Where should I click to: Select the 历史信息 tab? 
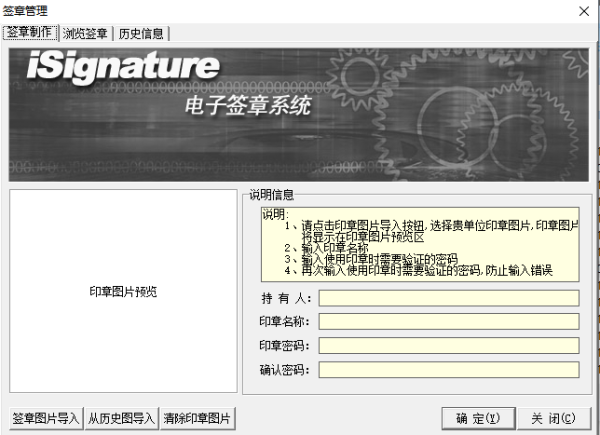point(141,33)
